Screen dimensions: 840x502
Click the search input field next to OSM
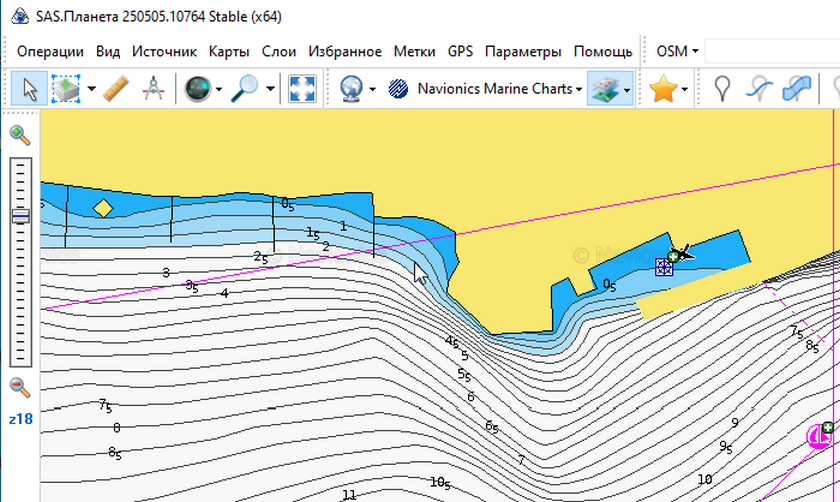[x=770, y=51]
